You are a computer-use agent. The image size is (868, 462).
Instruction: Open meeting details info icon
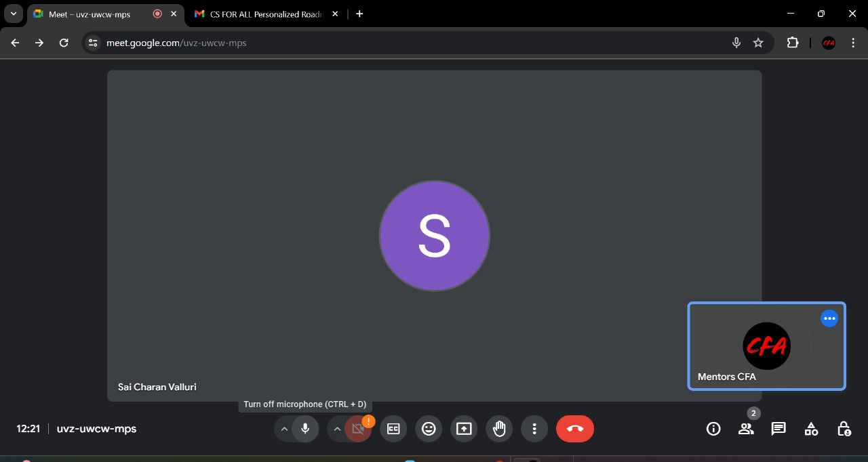713,429
